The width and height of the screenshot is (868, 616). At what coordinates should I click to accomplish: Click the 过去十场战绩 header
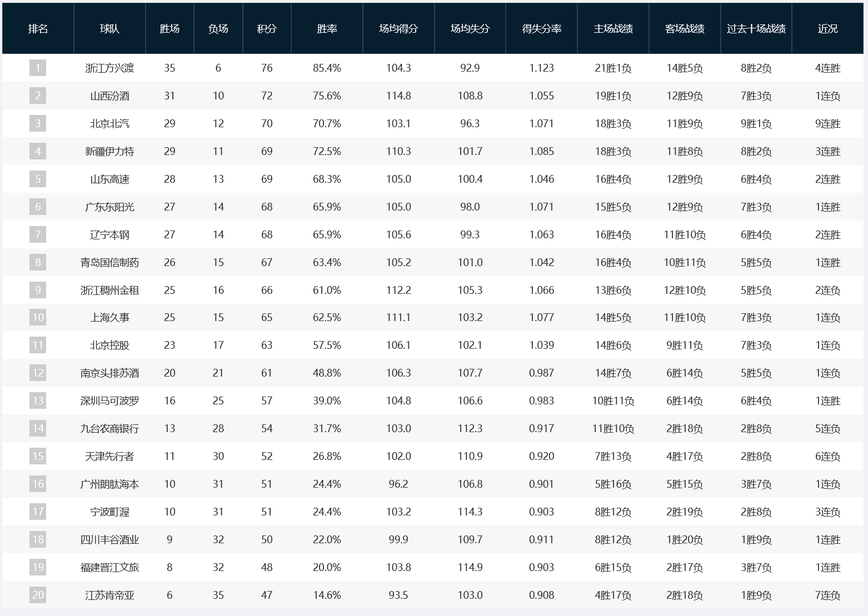coord(756,29)
